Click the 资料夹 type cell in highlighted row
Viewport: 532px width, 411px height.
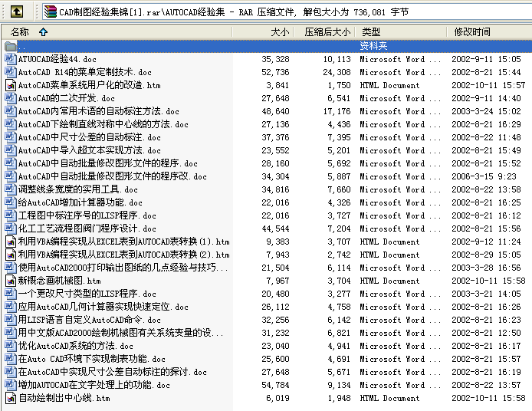(x=373, y=46)
